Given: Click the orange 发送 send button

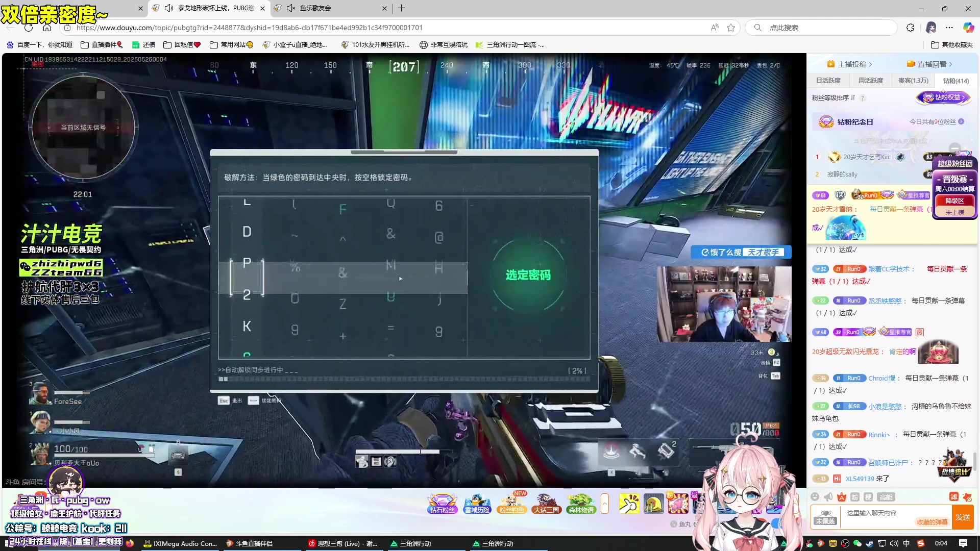Looking at the screenshot, I should pyautogui.click(x=963, y=517).
